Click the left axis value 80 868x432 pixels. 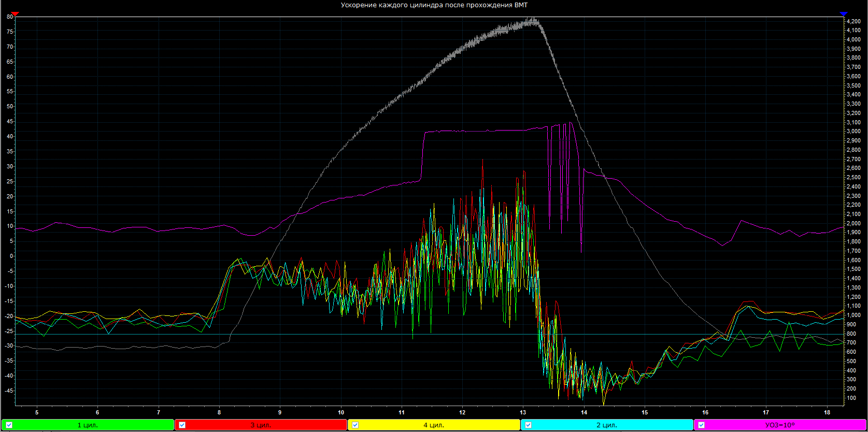click(x=9, y=17)
